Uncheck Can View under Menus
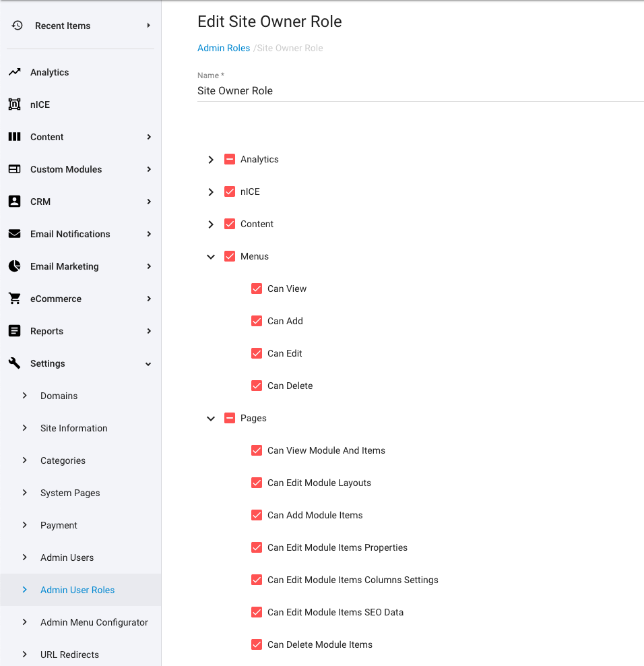The image size is (644, 666). click(257, 289)
